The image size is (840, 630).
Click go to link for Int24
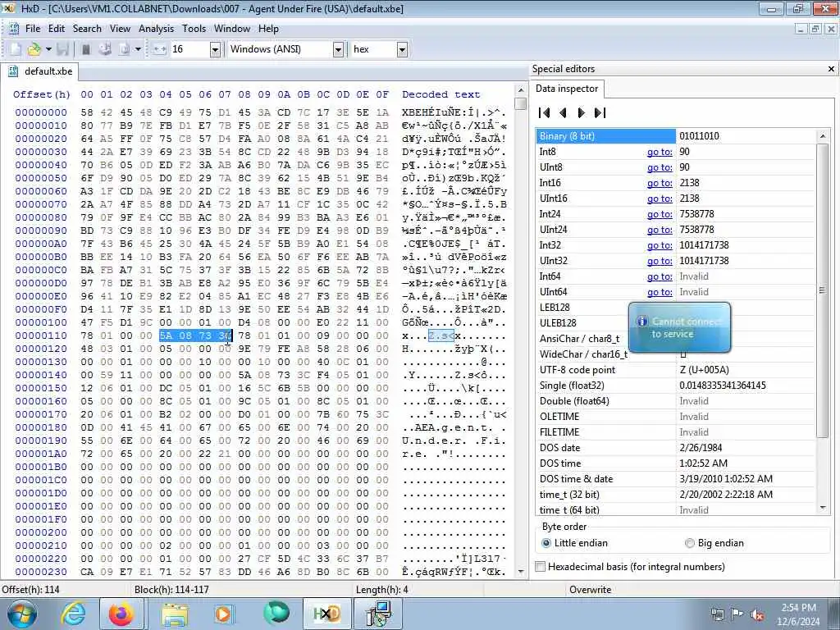click(x=660, y=214)
